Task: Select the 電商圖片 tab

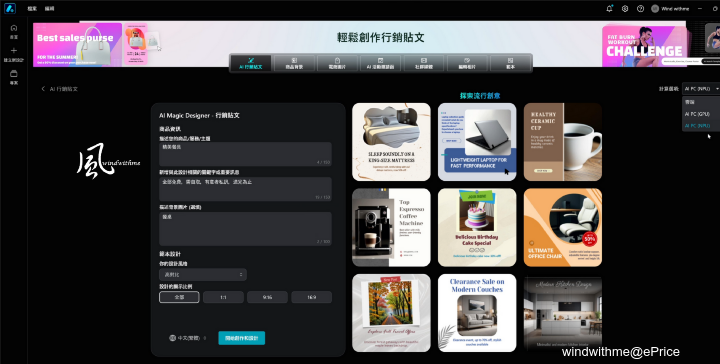Action: pos(338,63)
